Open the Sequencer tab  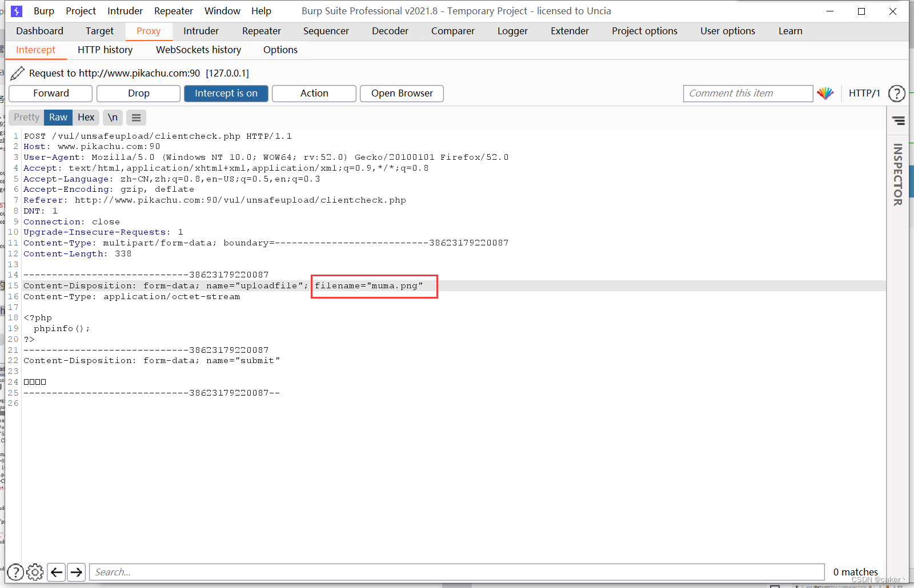(x=326, y=31)
